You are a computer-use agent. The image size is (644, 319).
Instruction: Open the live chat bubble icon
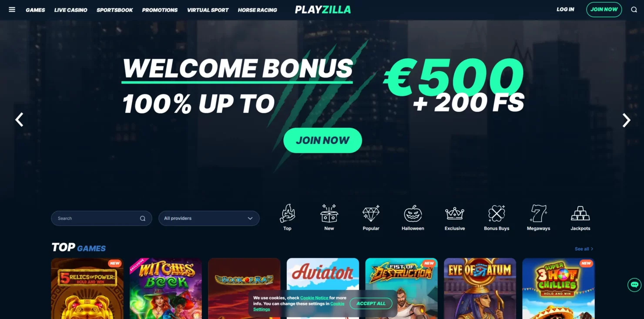pos(634,285)
